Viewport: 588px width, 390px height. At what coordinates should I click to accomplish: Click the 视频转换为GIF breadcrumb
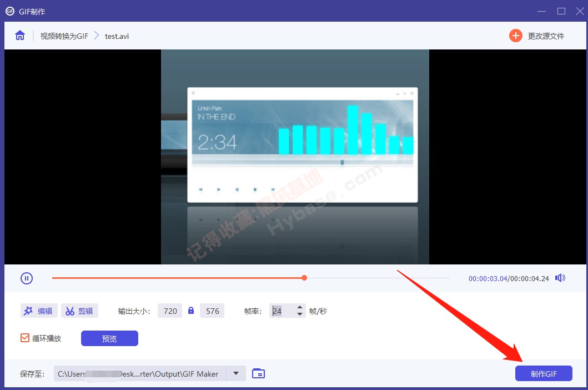pyautogui.click(x=64, y=36)
